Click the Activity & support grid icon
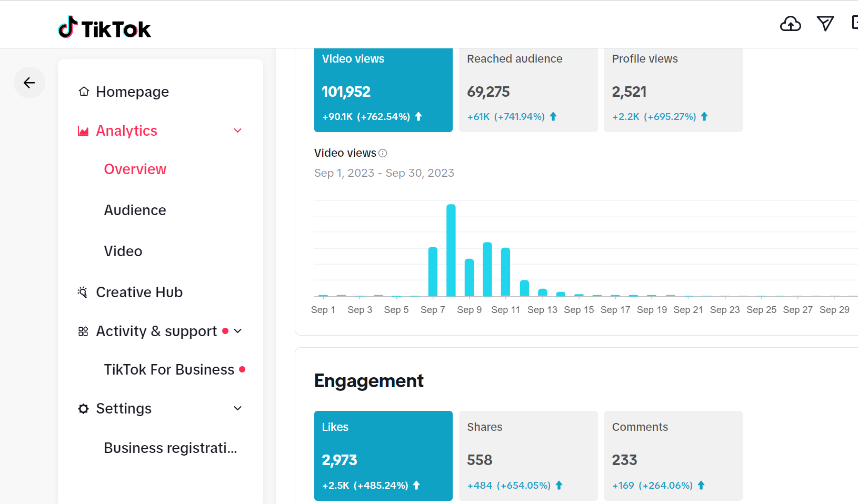 click(83, 331)
